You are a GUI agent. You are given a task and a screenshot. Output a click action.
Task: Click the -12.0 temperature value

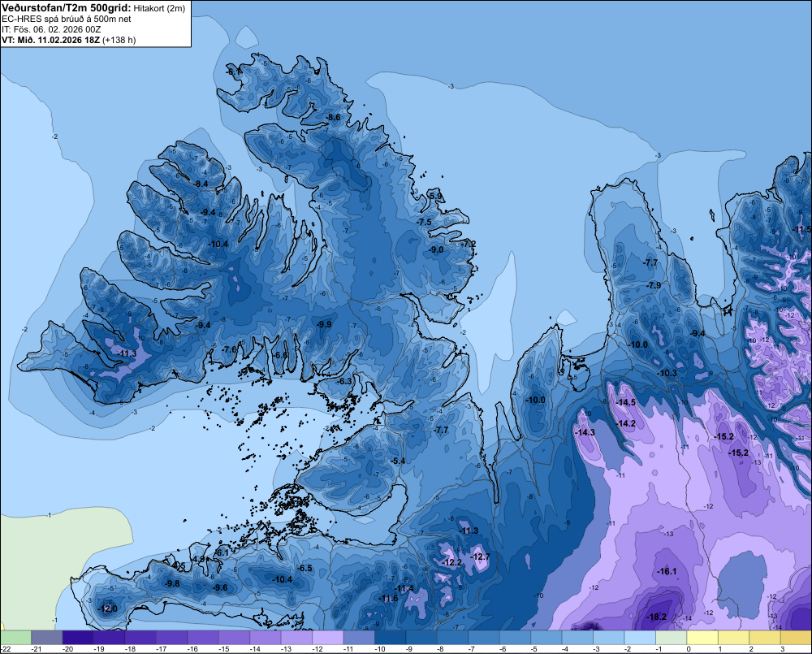click(x=108, y=609)
